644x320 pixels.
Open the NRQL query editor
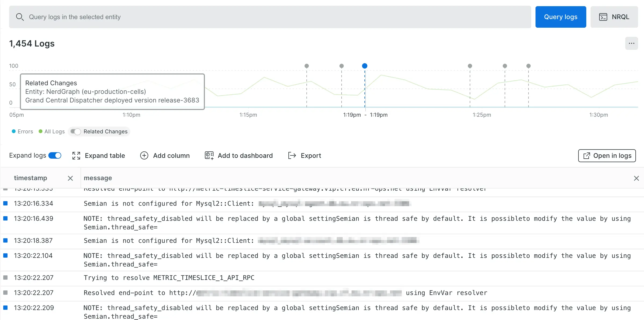click(614, 17)
